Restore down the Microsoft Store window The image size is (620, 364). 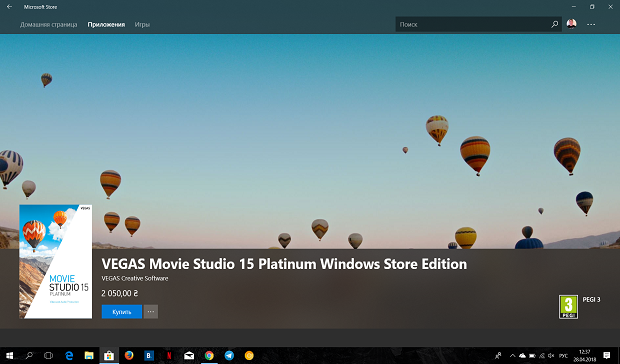[x=592, y=7]
